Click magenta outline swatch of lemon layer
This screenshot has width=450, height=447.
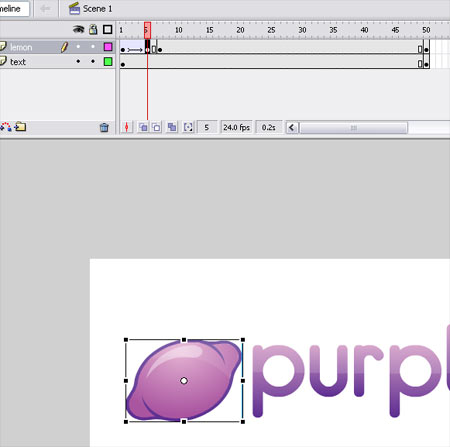point(108,47)
